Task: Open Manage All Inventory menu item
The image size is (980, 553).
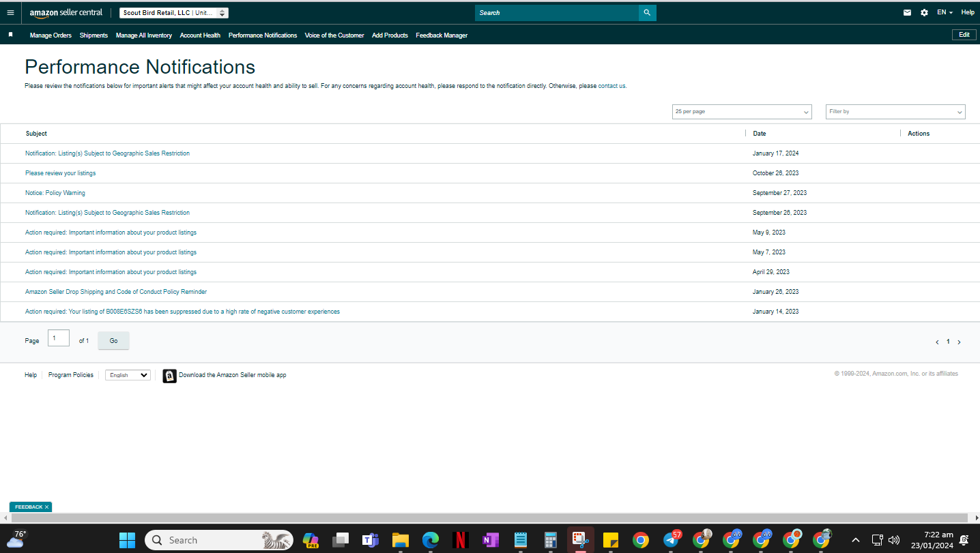Action: tap(144, 35)
